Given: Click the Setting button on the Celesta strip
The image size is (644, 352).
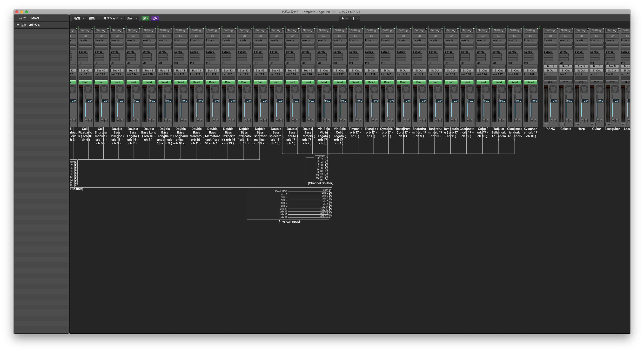Looking at the screenshot, I should click(x=565, y=30).
